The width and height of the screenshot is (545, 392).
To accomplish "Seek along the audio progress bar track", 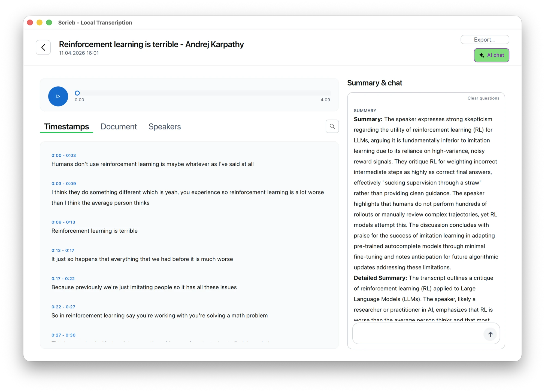I will pyautogui.click(x=203, y=93).
